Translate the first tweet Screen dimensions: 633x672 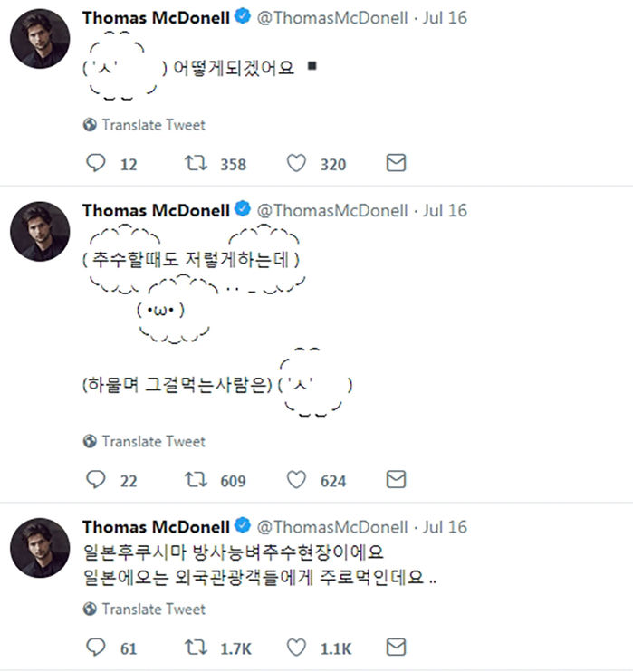pos(153,125)
